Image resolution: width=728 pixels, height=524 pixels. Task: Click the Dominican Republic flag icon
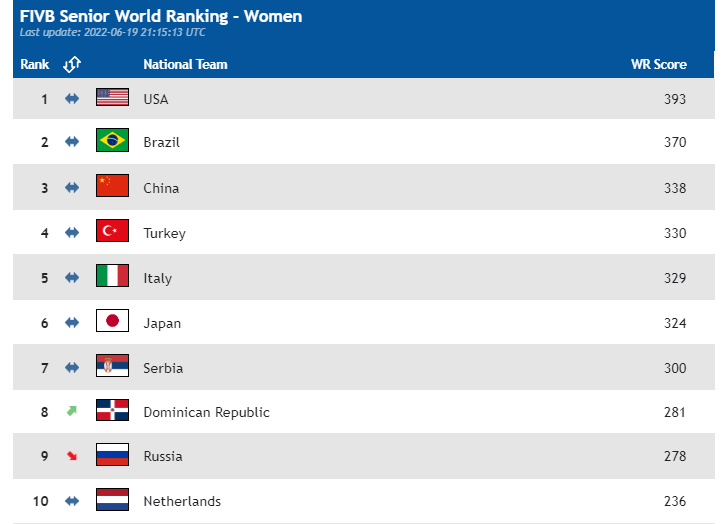(112, 411)
